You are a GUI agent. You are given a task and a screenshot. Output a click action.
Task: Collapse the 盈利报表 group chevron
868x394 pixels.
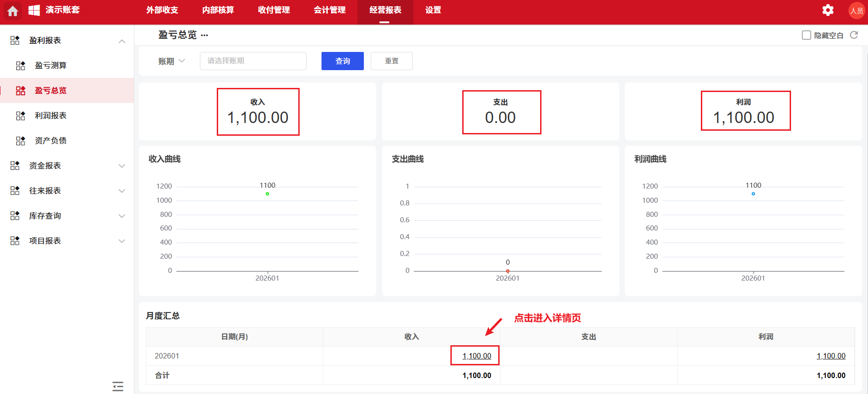tap(122, 41)
